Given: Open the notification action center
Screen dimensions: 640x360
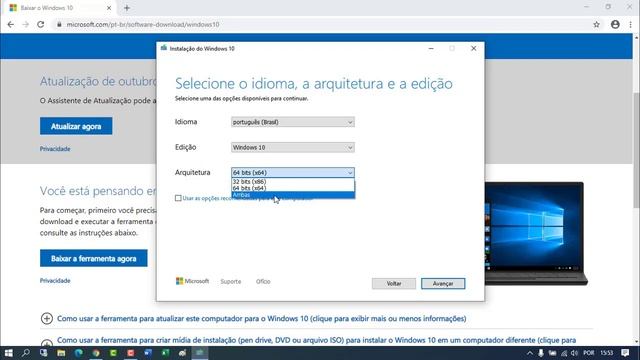Looking at the screenshot, I should pos(625,353).
